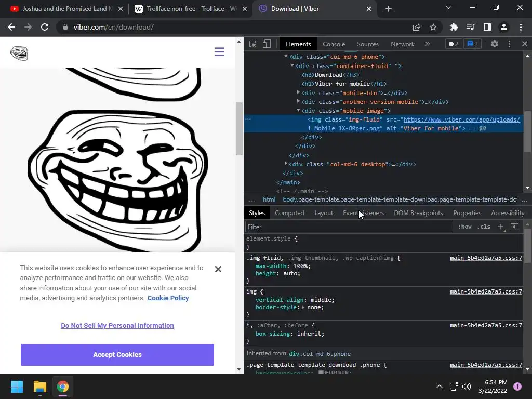Click Do Not Sell My Personal Information
Viewport: 532px width, 399px height.
point(117,326)
